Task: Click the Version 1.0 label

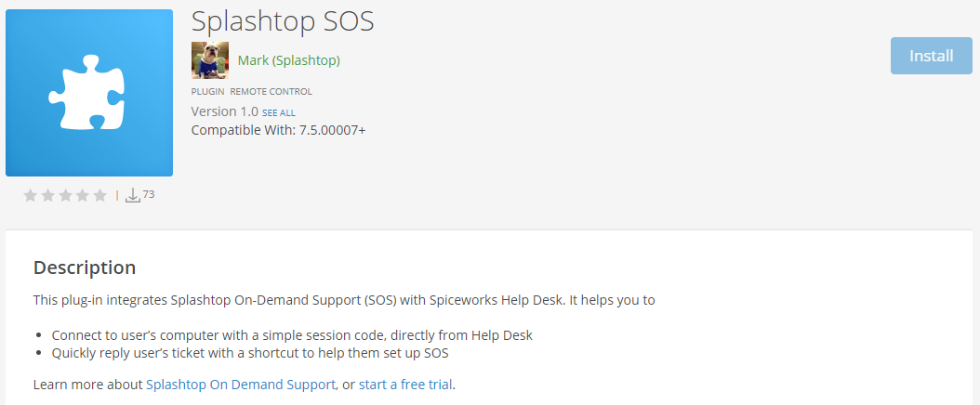Action: click(224, 111)
